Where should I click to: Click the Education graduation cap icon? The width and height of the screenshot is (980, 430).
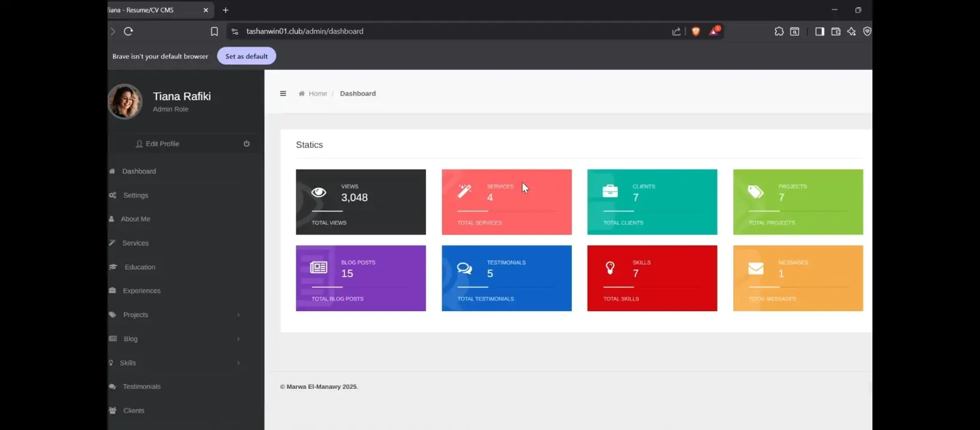click(x=113, y=267)
